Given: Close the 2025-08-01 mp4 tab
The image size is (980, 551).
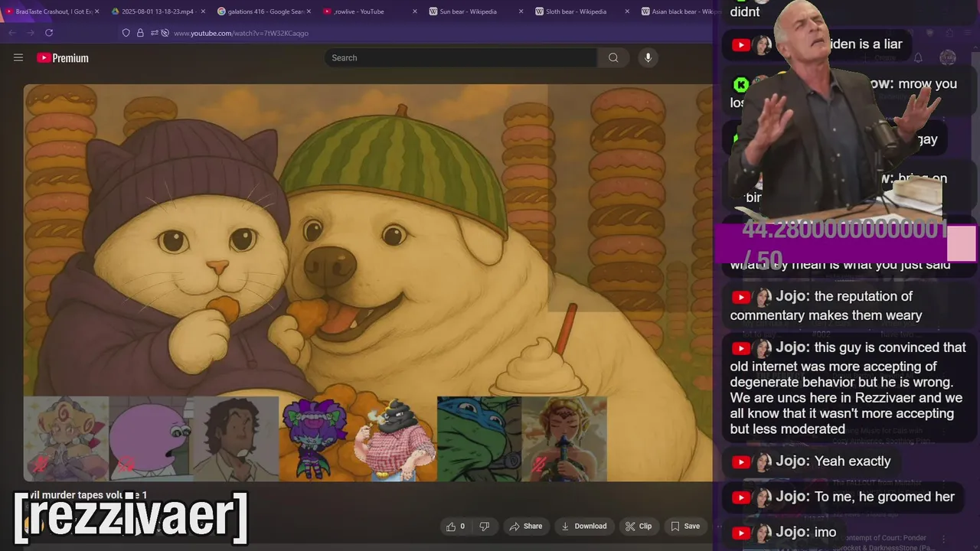Looking at the screenshot, I should [203, 11].
